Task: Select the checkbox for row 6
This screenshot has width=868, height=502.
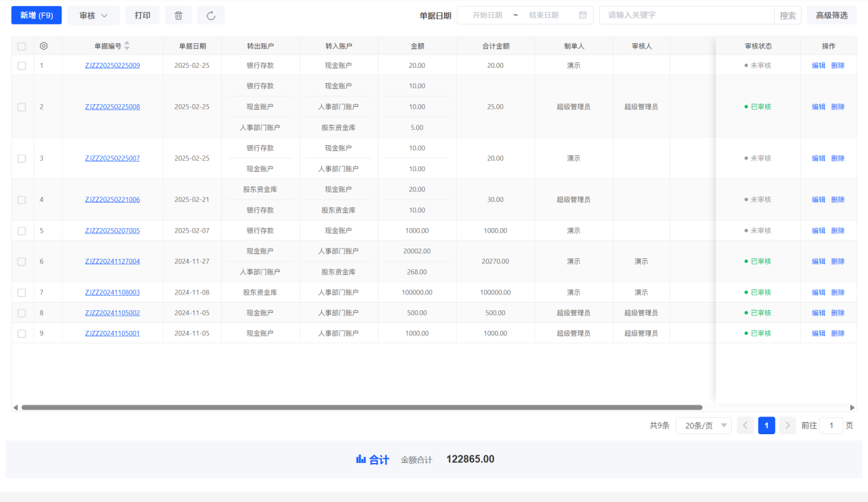Action: 22,262
